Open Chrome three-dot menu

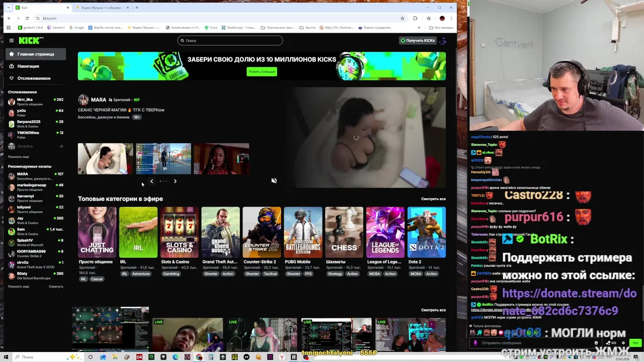click(x=451, y=18)
